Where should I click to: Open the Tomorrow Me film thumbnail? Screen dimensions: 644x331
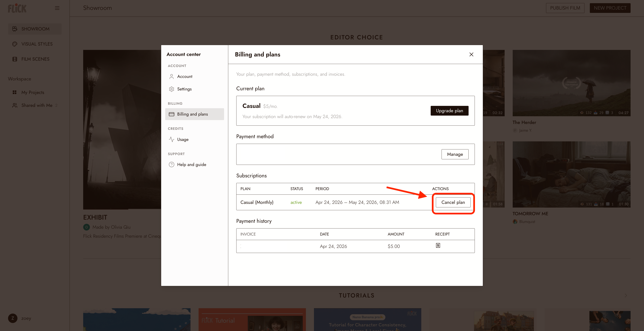(x=572, y=175)
